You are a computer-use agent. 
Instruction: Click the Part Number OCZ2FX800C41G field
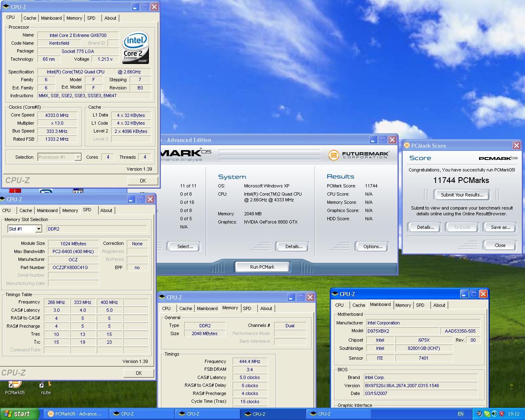click(73, 267)
